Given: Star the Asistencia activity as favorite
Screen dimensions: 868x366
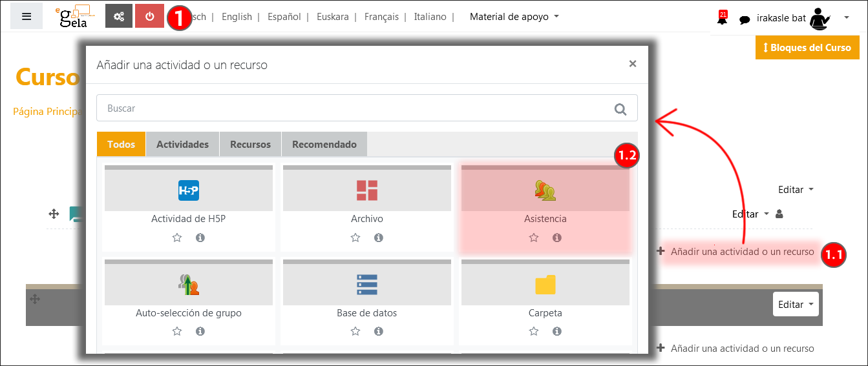Looking at the screenshot, I should (x=533, y=238).
